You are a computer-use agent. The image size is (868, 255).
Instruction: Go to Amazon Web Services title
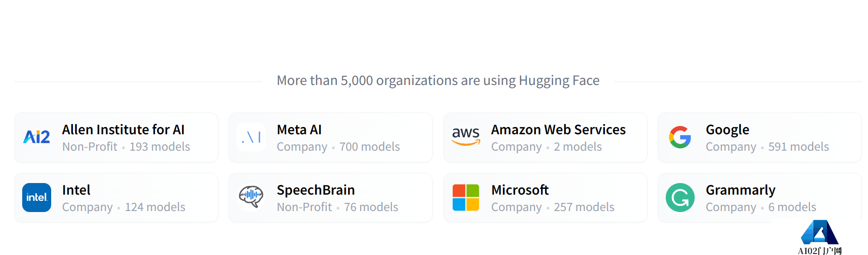pos(558,129)
